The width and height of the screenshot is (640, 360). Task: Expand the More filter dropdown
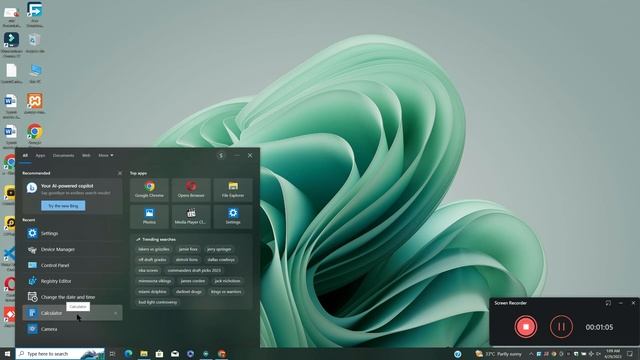pyautogui.click(x=106, y=156)
